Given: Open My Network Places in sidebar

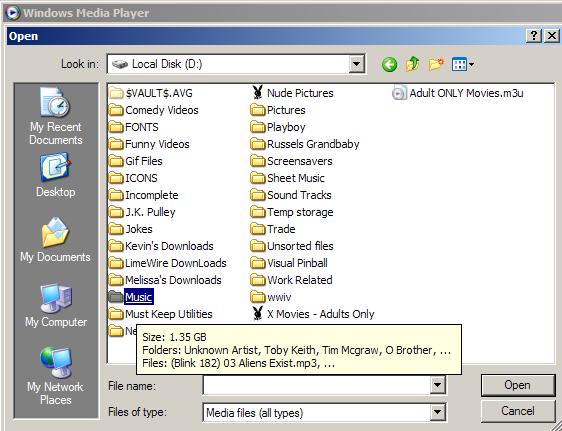Looking at the screenshot, I should [x=56, y=376].
